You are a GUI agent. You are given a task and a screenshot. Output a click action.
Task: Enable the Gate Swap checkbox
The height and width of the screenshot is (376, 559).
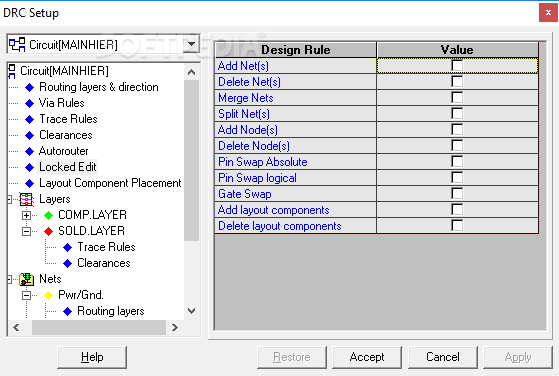[x=457, y=194]
